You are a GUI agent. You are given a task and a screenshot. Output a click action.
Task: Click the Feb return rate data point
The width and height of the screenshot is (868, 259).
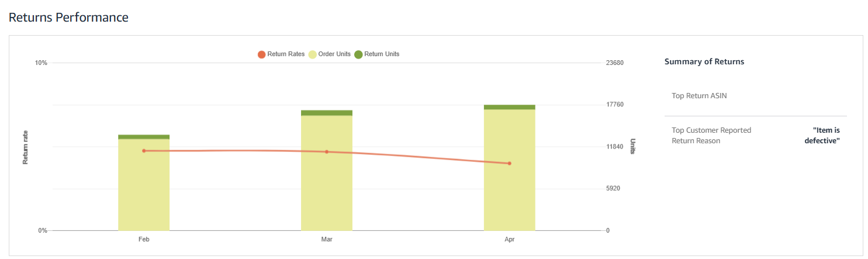[144, 151]
